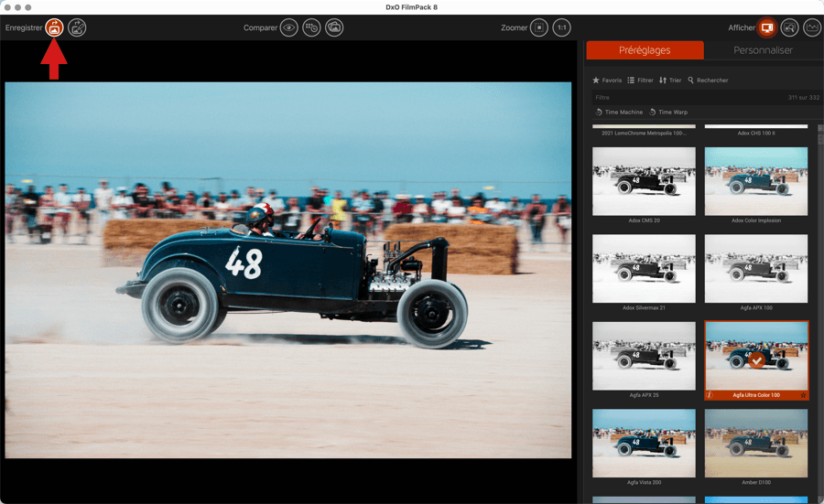Open the Filtrer dropdown
The width and height of the screenshot is (824, 504).
640,80
